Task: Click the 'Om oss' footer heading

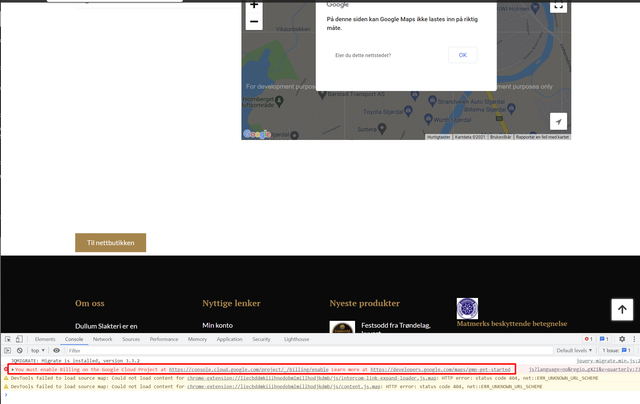Action: (x=89, y=303)
